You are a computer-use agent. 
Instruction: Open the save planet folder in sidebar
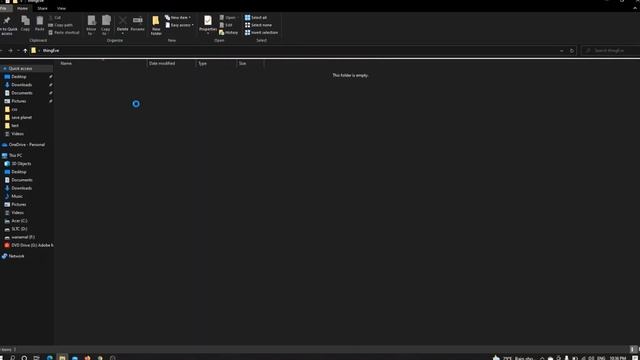(x=21, y=118)
